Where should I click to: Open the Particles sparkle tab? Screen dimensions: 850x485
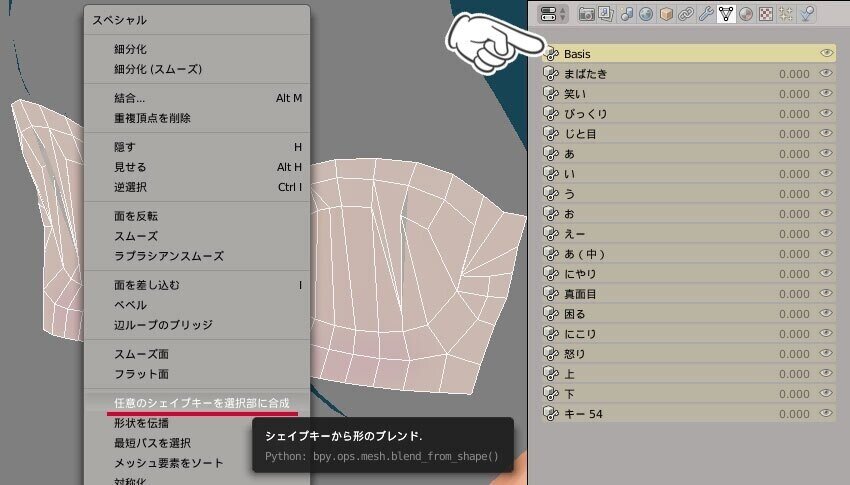click(786, 14)
